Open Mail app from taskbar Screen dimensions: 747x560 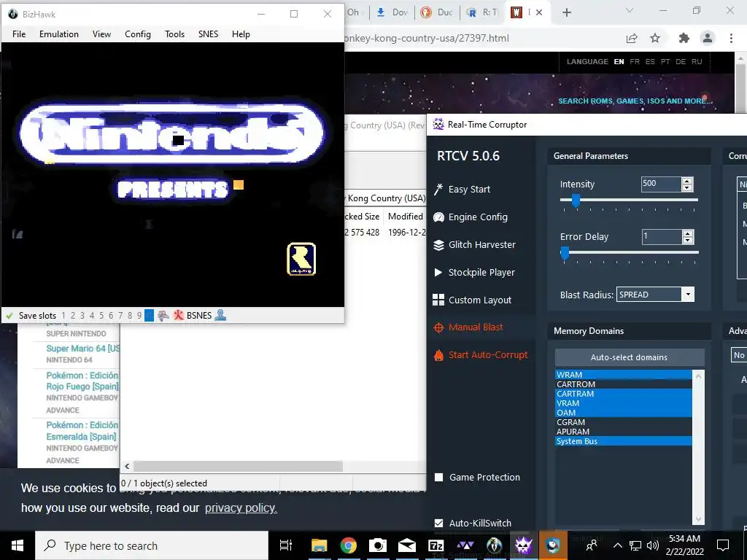coord(407,545)
